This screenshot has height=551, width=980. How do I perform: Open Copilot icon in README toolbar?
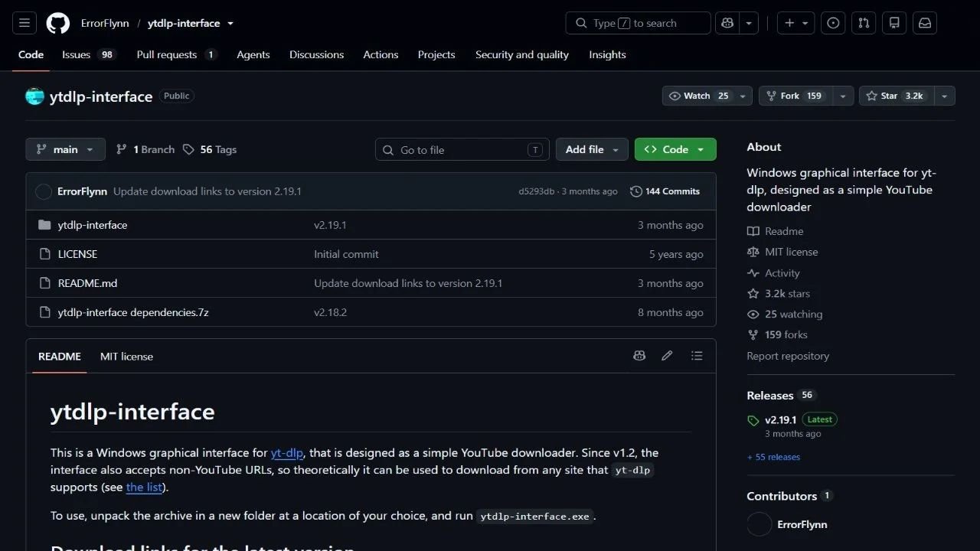click(x=639, y=356)
